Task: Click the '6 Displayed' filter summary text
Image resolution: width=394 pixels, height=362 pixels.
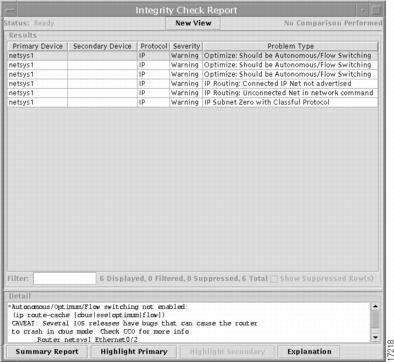Action: [x=122, y=279]
